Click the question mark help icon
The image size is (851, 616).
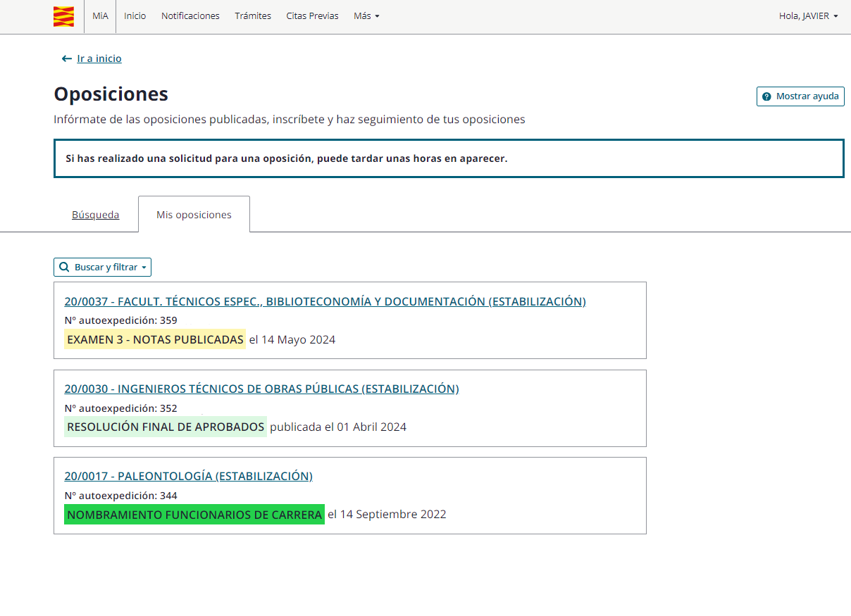(x=766, y=96)
